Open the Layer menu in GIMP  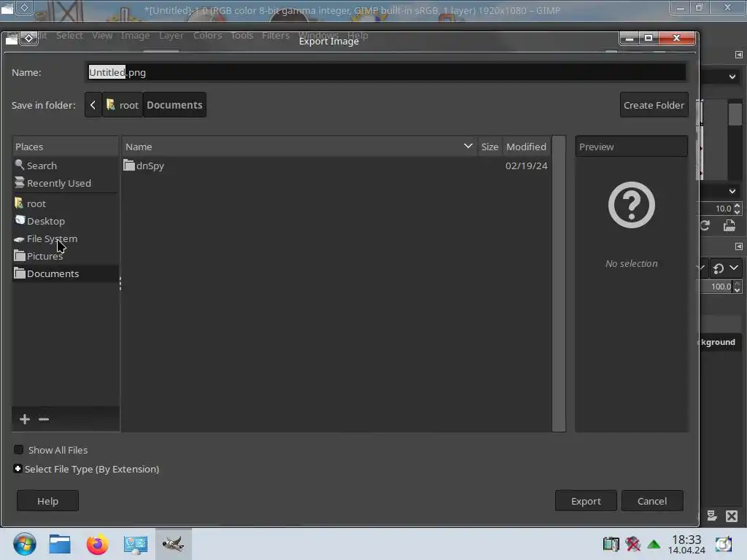click(171, 35)
